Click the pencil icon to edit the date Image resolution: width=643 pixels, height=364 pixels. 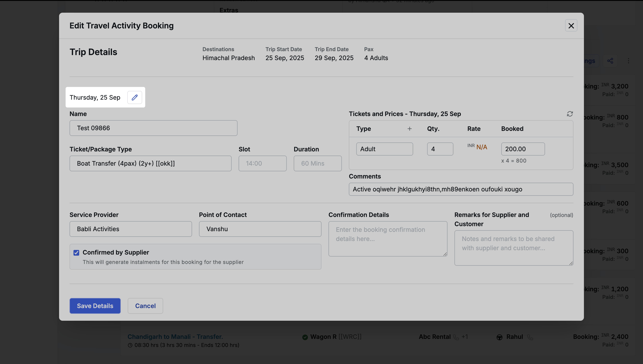click(135, 97)
